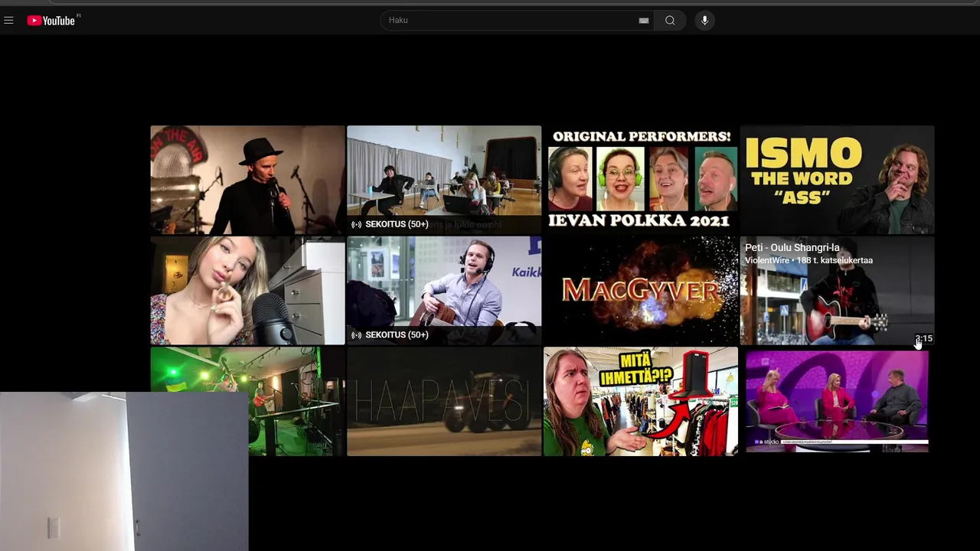Open the headset guitarist Sekoitus mix thumbnail
This screenshot has height=551, width=980.
click(x=444, y=291)
